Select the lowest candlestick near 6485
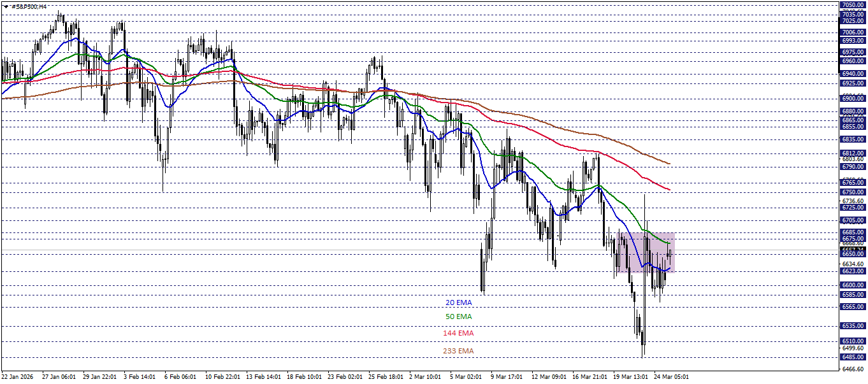The image size is (868, 384). point(643,338)
